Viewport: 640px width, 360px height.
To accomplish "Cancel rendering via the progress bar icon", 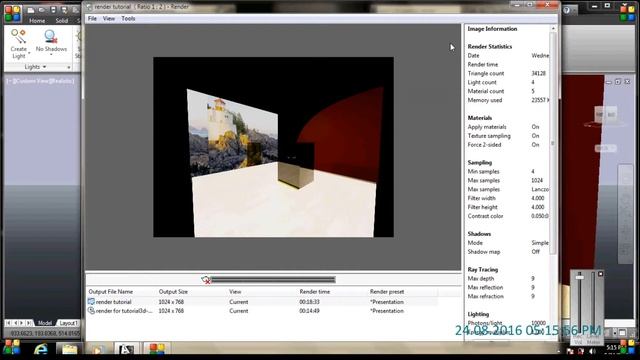I will [x=206, y=280].
